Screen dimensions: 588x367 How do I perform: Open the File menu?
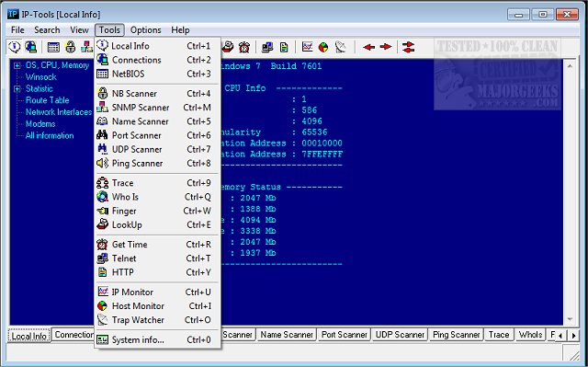click(x=17, y=30)
